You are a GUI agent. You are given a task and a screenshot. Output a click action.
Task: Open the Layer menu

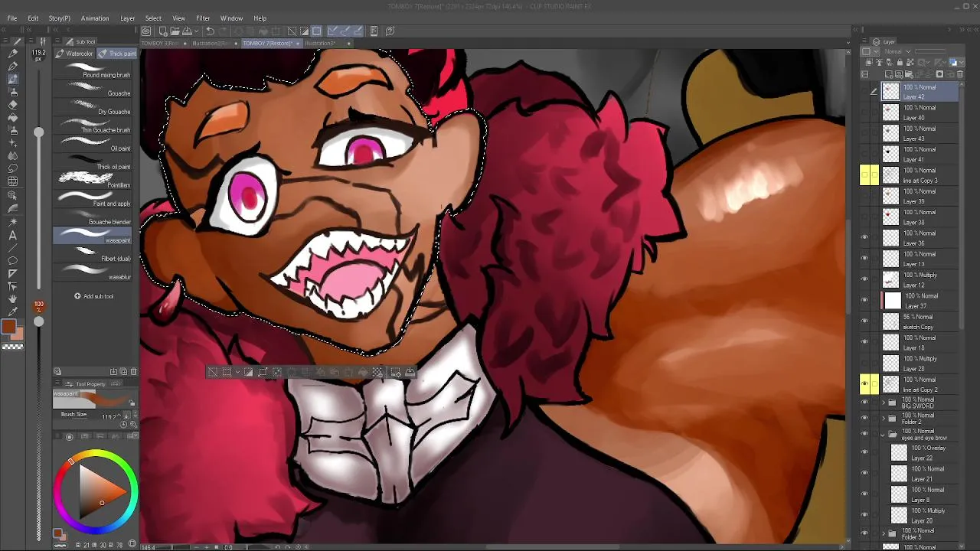pos(128,18)
